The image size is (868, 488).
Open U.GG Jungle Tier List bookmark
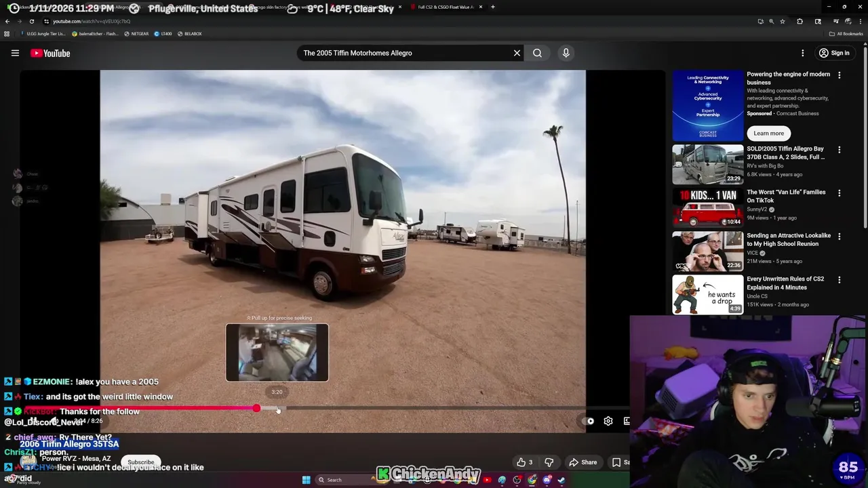click(x=43, y=33)
